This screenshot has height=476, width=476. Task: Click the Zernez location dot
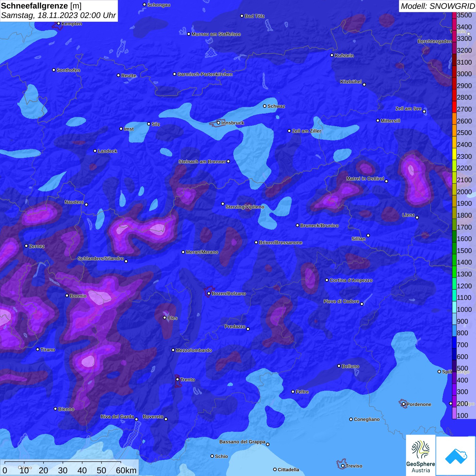pos(27,246)
